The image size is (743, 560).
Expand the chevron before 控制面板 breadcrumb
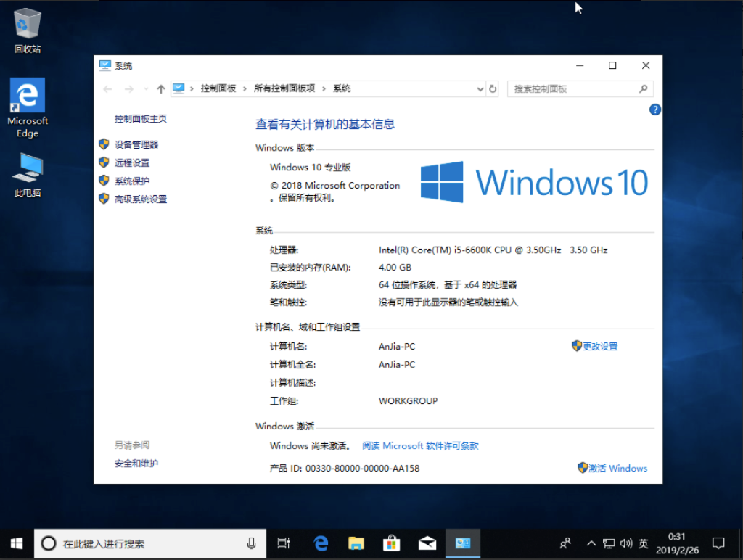click(x=192, y=88)
